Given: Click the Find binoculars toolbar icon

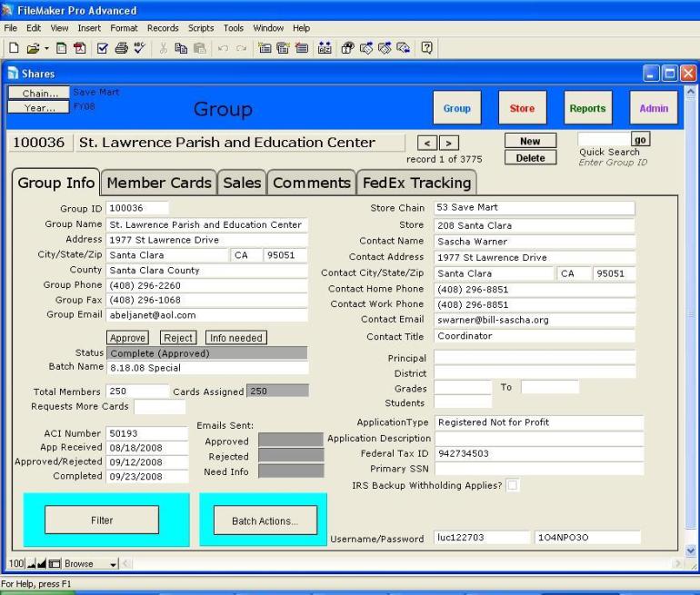Looking at the screenshot, I should point(347,48).
